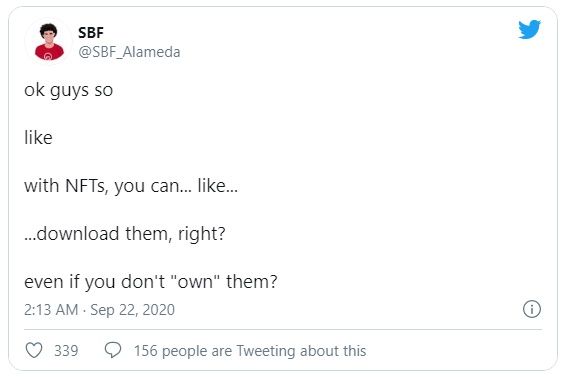
Task: Click the SBF display name
Action: click(x=91, y=33)
